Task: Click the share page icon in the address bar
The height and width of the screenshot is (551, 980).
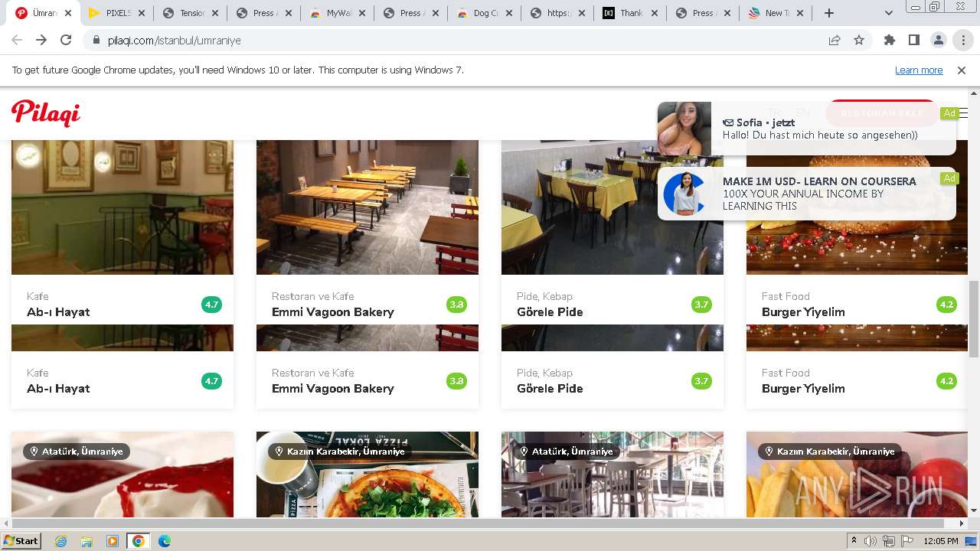Action: click(835, 41)
